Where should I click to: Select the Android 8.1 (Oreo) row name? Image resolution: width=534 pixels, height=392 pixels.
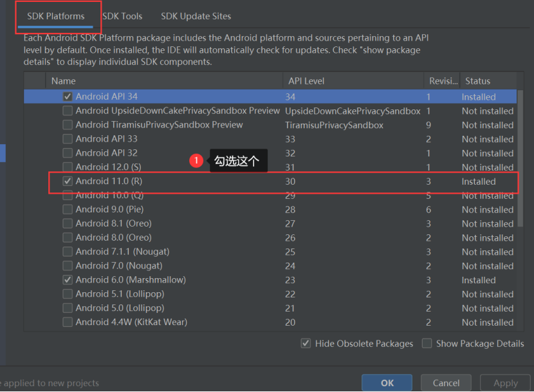(x=113, y=223)
